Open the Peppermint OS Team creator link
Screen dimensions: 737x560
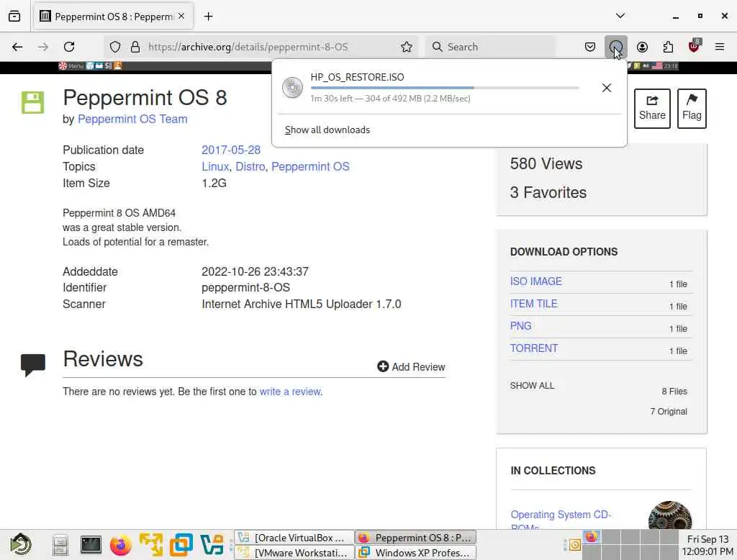(x=132, y=119)
